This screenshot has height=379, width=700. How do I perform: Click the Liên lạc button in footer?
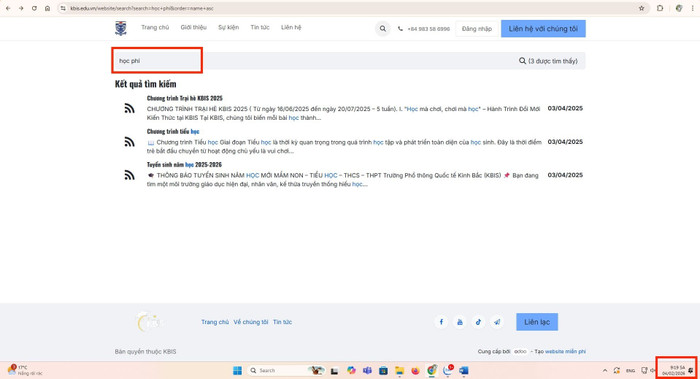[537, 322]
